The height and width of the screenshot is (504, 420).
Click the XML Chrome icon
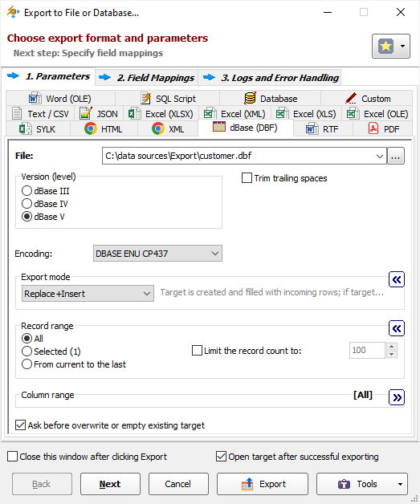point(158,128)
